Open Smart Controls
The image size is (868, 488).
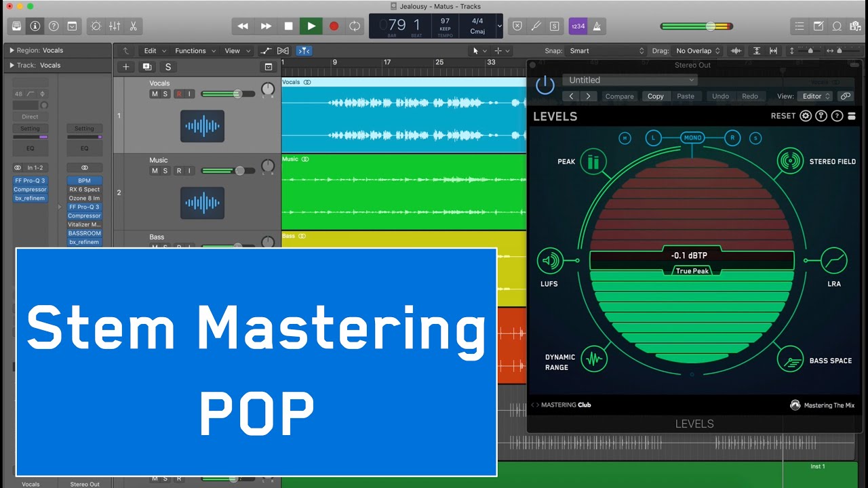(x=96, y=26)
